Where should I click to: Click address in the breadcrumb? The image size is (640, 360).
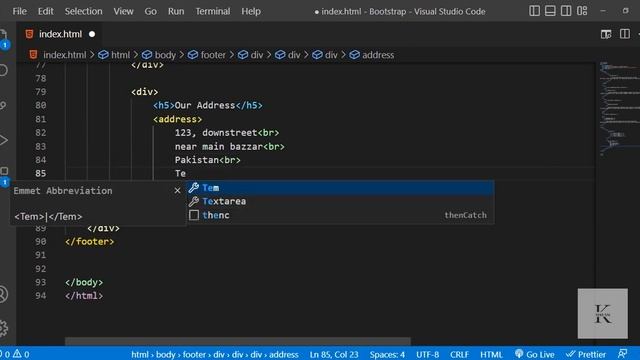pyautogui.click(x=378, y=55)
